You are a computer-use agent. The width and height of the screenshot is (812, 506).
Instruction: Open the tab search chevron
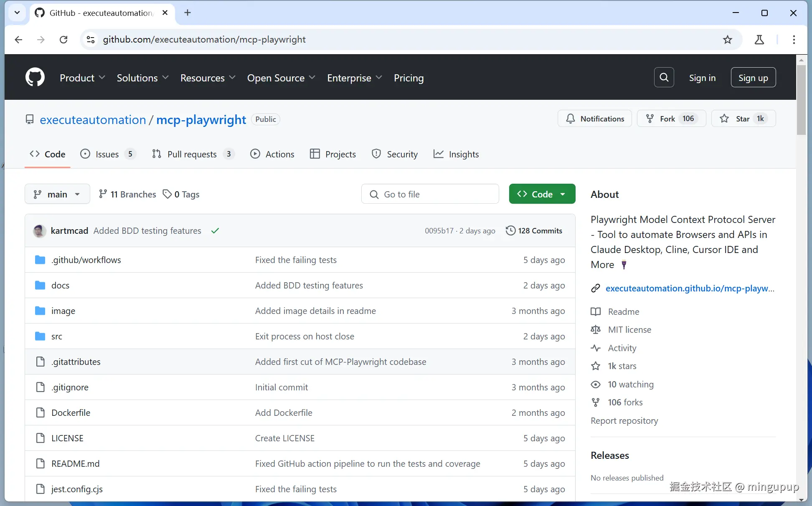click(17, 13)
